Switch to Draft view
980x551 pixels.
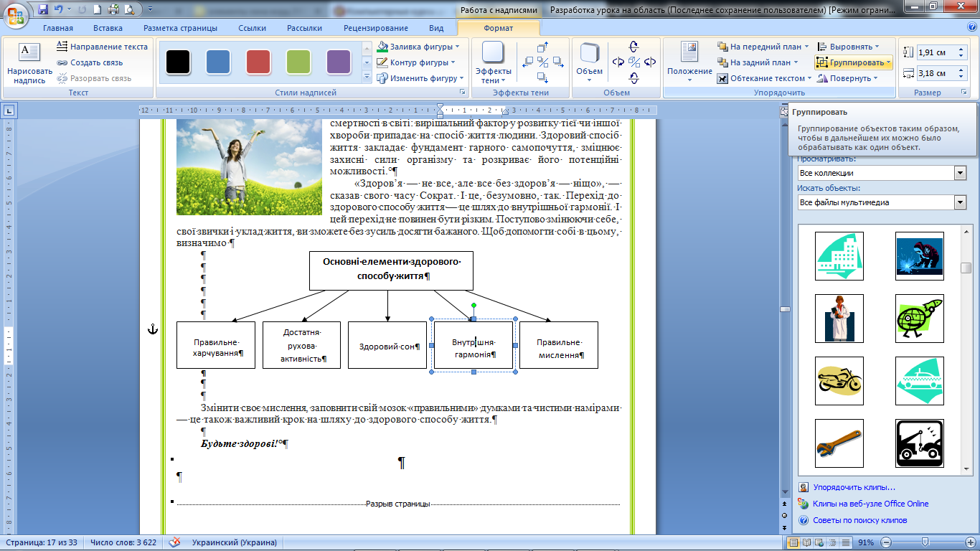(x=846, y=542)
